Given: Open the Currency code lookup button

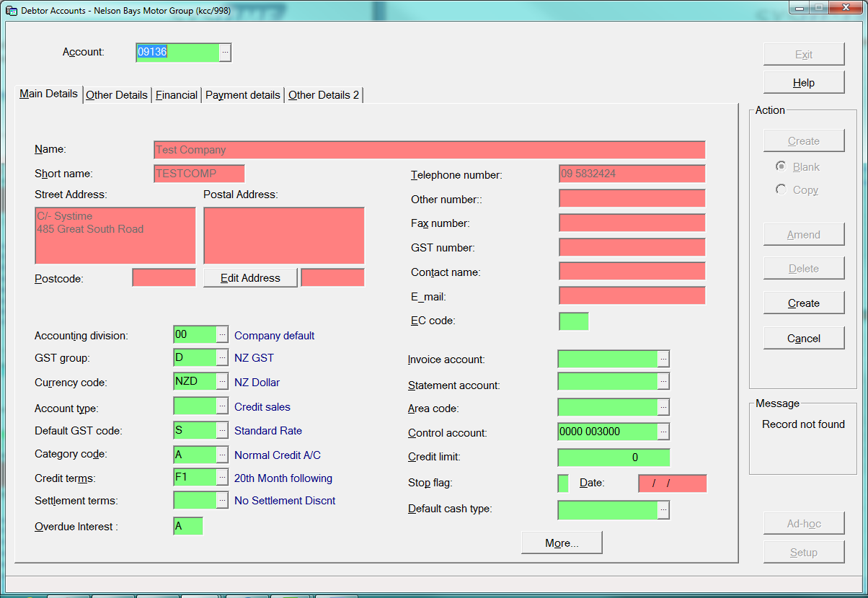Looking at the screenshot, I should click(x=222, y=382).
